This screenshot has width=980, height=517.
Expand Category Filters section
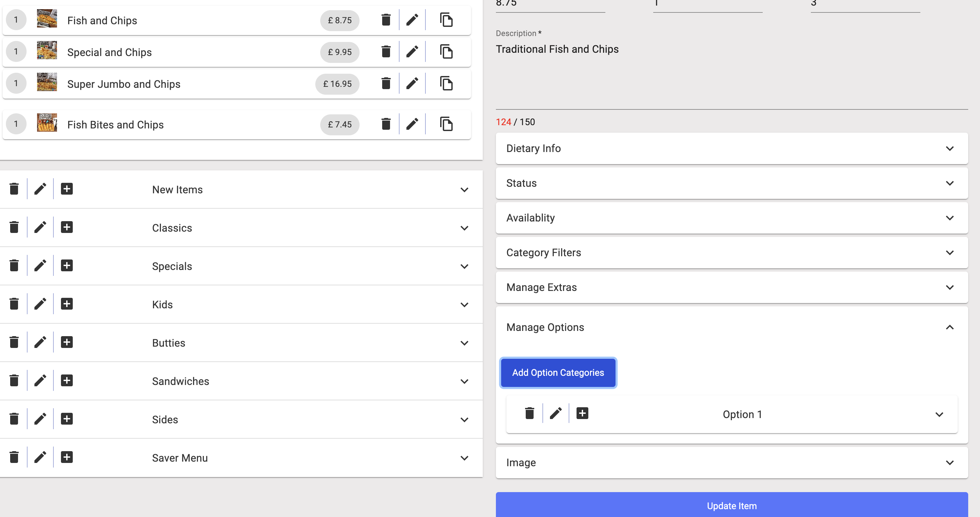(x=732, y=253)
